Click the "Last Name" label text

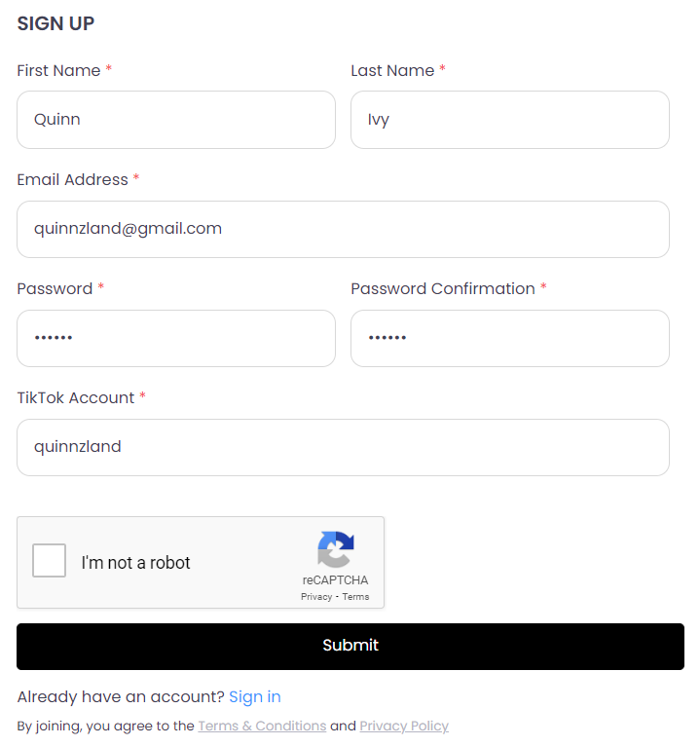[392, 70]
